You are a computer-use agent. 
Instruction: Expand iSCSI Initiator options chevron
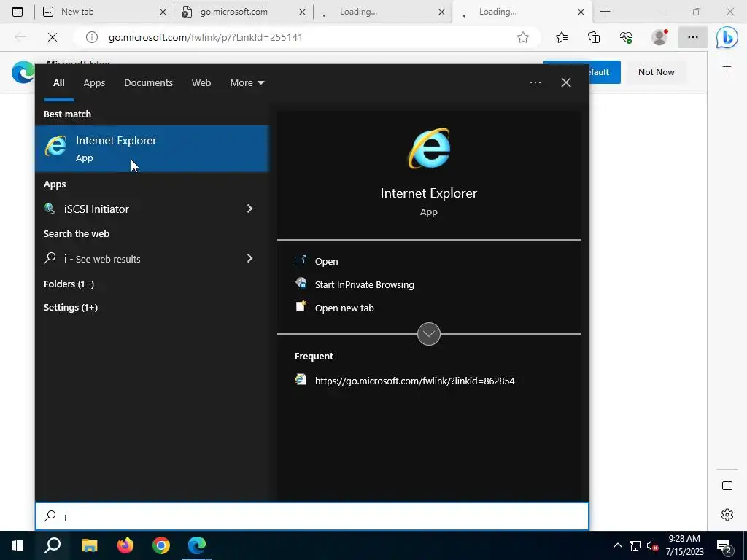tap(249, 209)
